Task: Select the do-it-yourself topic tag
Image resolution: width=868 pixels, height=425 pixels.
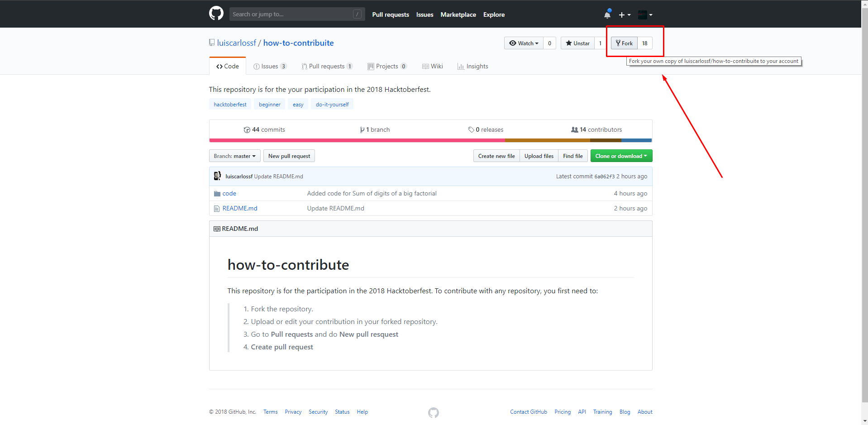Action: click(332, 104)
